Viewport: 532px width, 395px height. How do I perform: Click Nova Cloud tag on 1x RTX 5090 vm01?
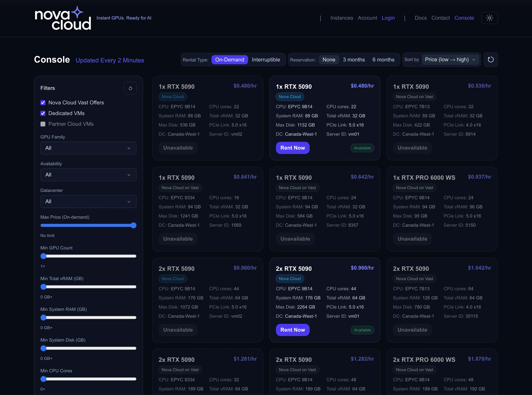[x=290, y=97]
